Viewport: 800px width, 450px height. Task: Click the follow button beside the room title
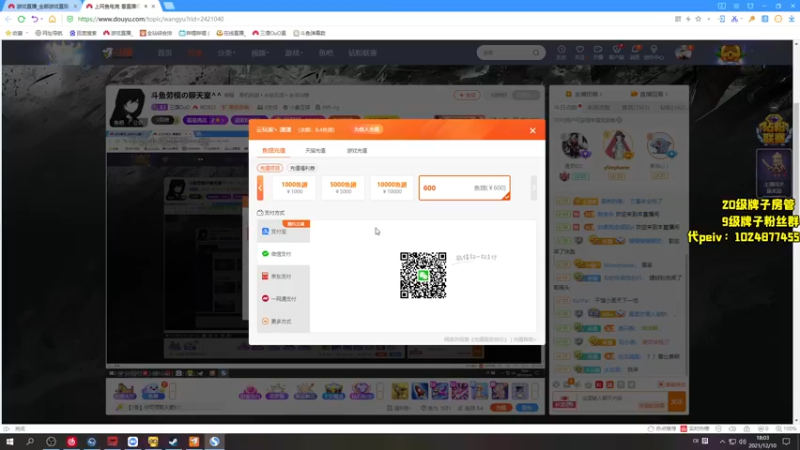466,95
